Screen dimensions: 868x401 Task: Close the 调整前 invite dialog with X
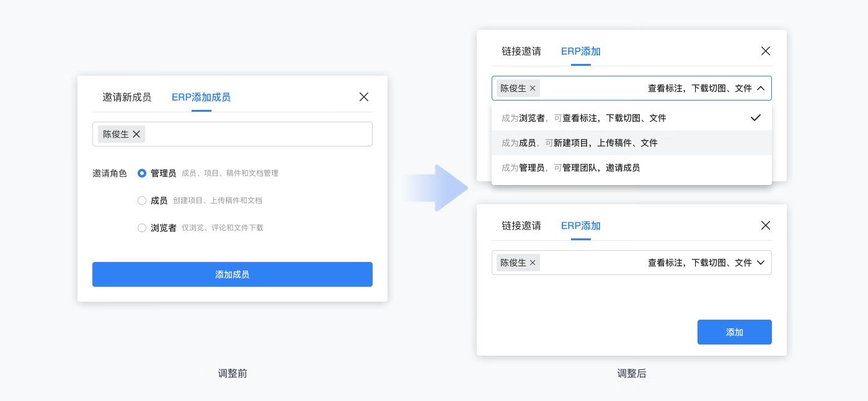click(364, 97)
